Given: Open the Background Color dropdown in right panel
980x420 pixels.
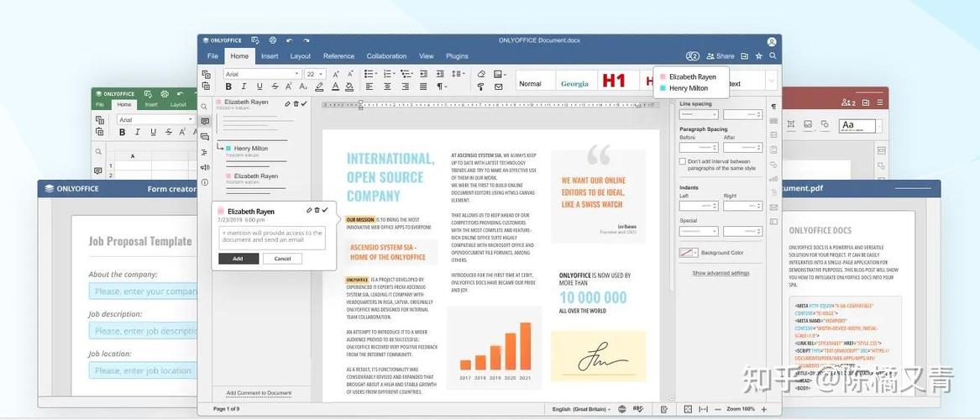Looking at the screenshot, I should click(696, 253).
